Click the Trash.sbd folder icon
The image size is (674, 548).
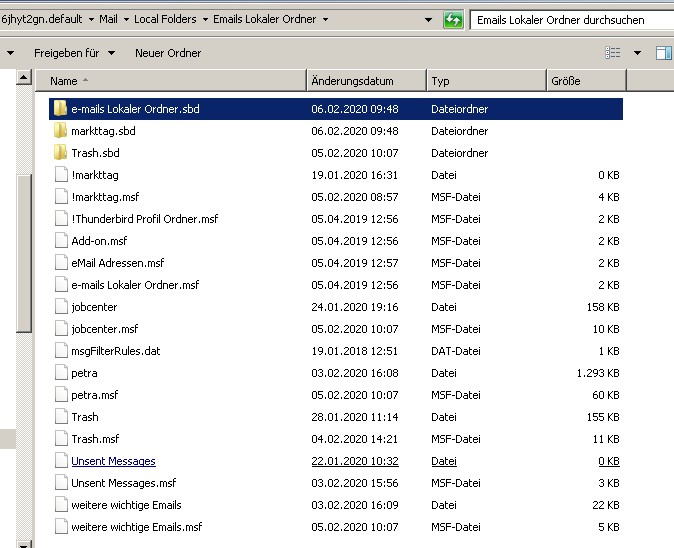[60, 153]
